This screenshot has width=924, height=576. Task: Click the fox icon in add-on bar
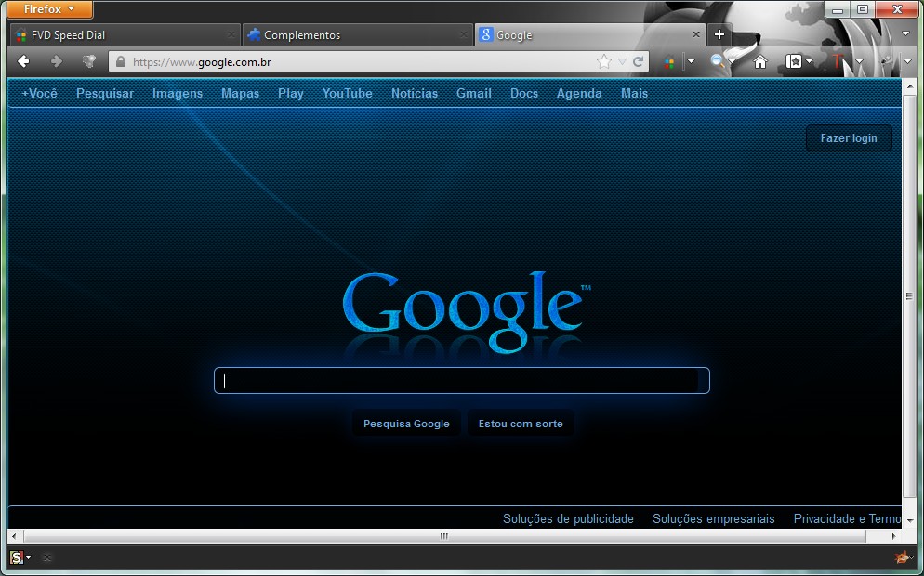901,556
